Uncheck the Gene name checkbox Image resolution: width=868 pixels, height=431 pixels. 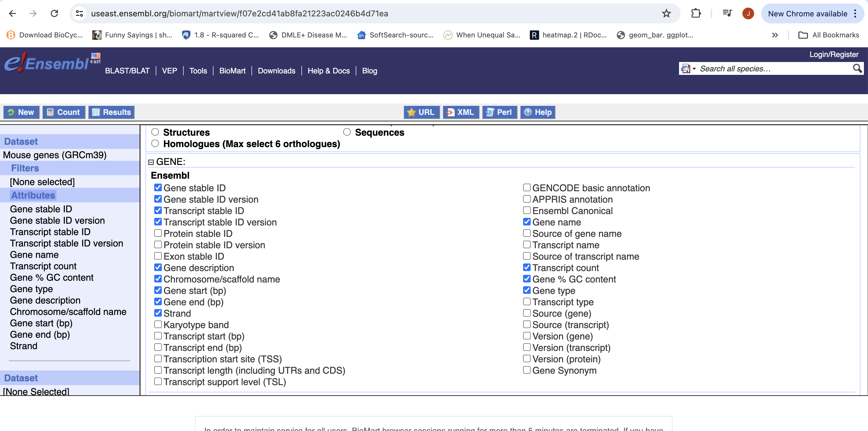(527, 222)
